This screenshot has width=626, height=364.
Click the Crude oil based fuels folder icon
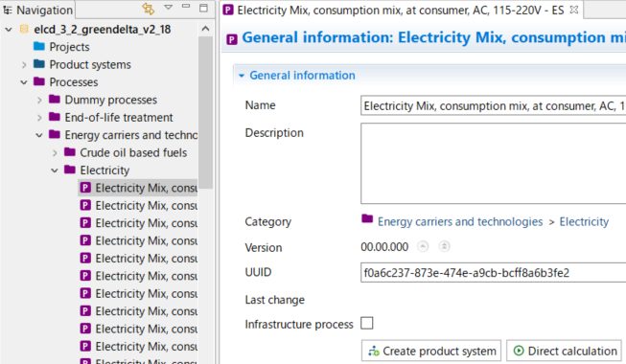point(70,151)
